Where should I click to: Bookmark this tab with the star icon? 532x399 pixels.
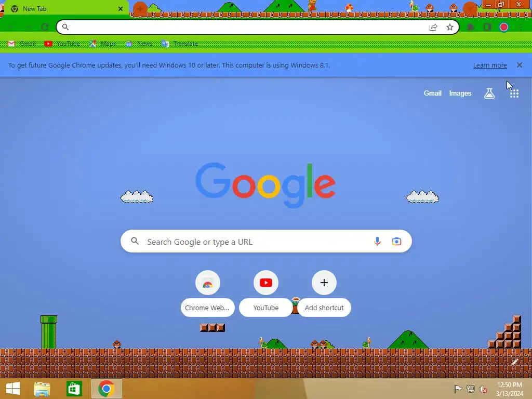tap(450, 27)
